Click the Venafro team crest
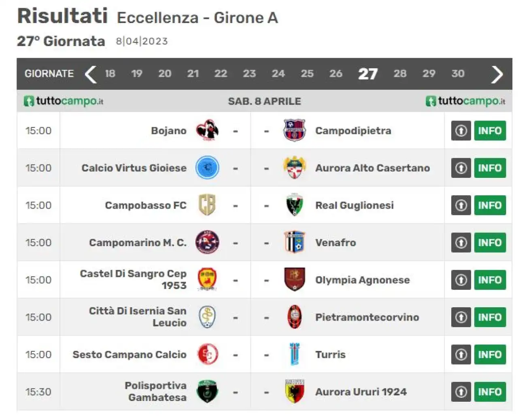Image resolution: width=518 pixels, height=420 pixels. point(294,242)
